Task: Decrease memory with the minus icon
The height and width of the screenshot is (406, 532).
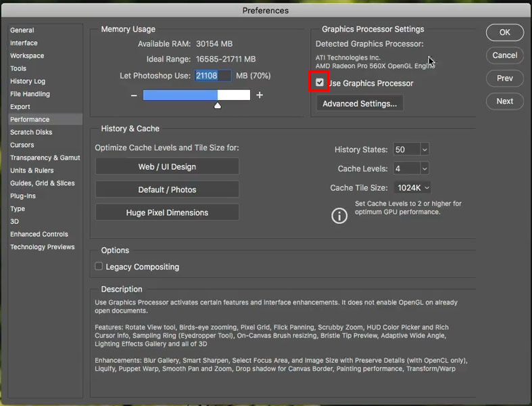Action: click(134, 95)
